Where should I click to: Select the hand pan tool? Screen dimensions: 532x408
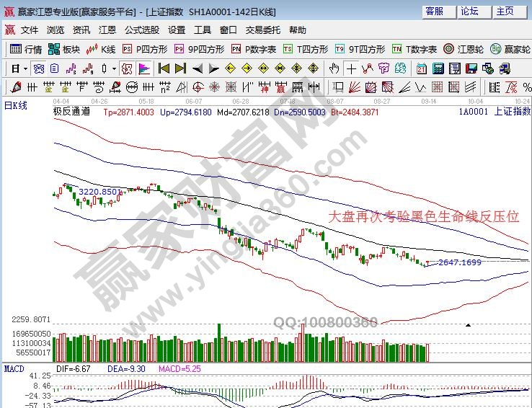coord(334,68)
